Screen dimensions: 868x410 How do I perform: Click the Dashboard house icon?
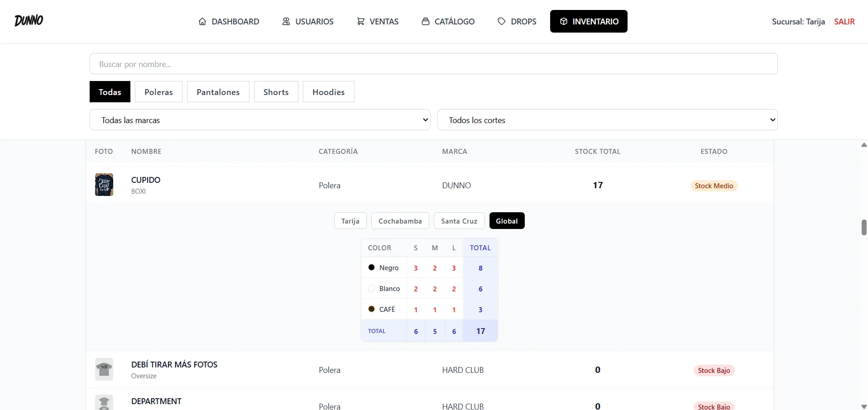tap(202, 21)
